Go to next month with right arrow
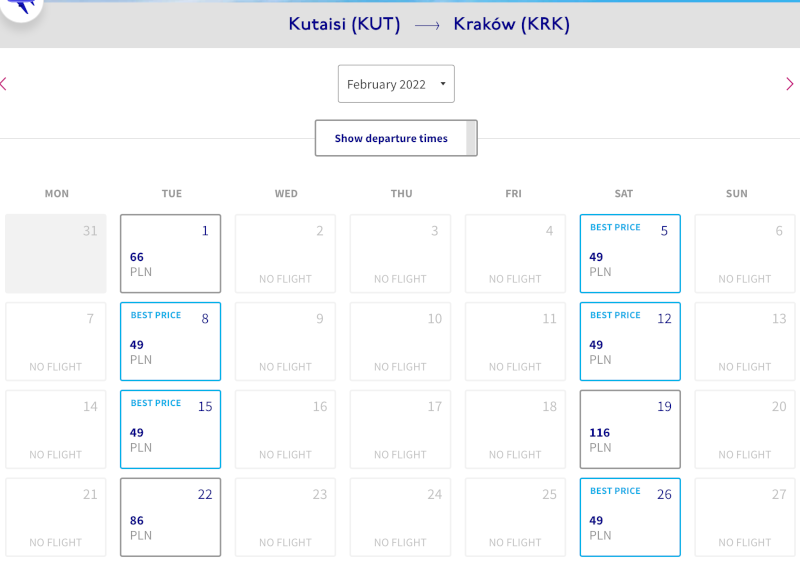 [x=790, y=84]
